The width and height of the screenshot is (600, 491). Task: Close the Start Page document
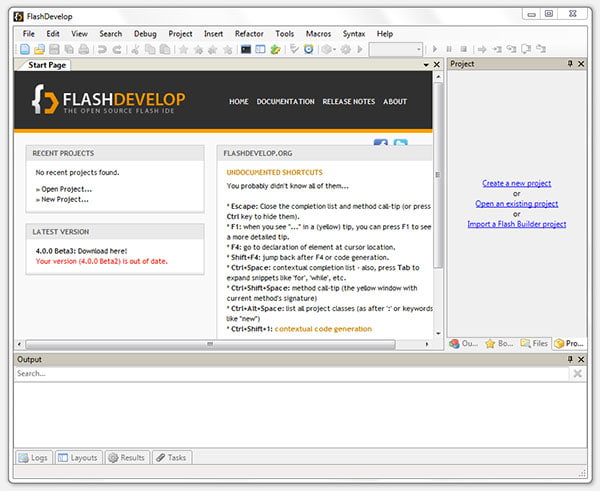click(437, 65)
